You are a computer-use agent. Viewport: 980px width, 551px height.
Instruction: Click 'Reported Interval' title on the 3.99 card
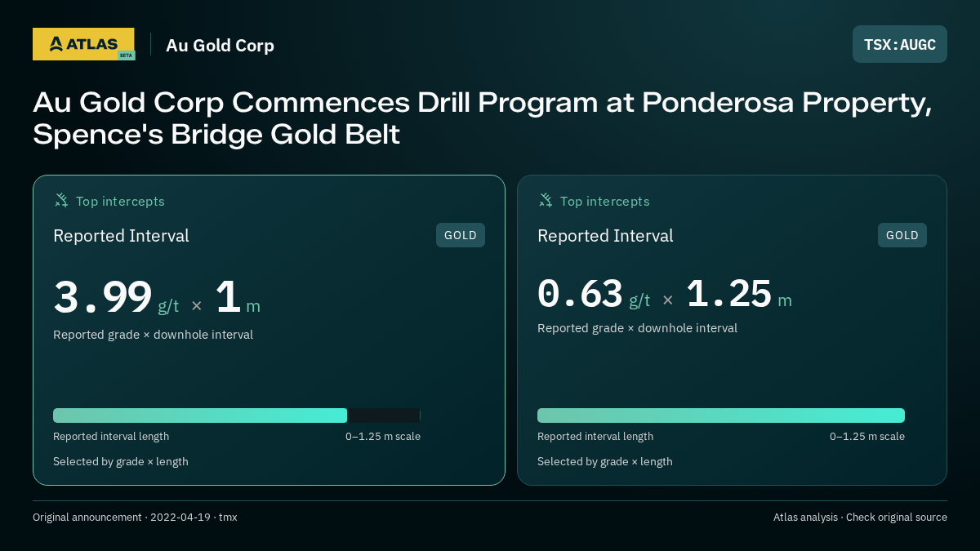pos(121,236)
